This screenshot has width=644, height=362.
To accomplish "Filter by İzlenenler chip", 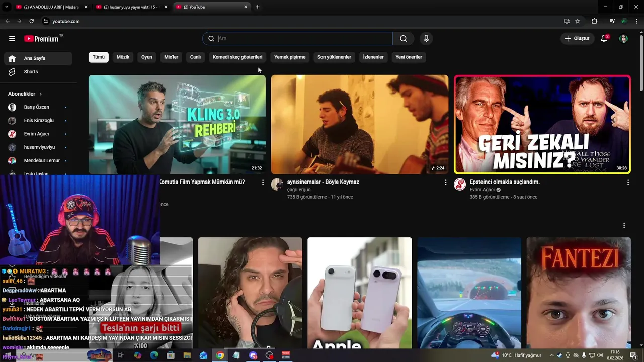I will pyautogui.click(x=373, y=57).
